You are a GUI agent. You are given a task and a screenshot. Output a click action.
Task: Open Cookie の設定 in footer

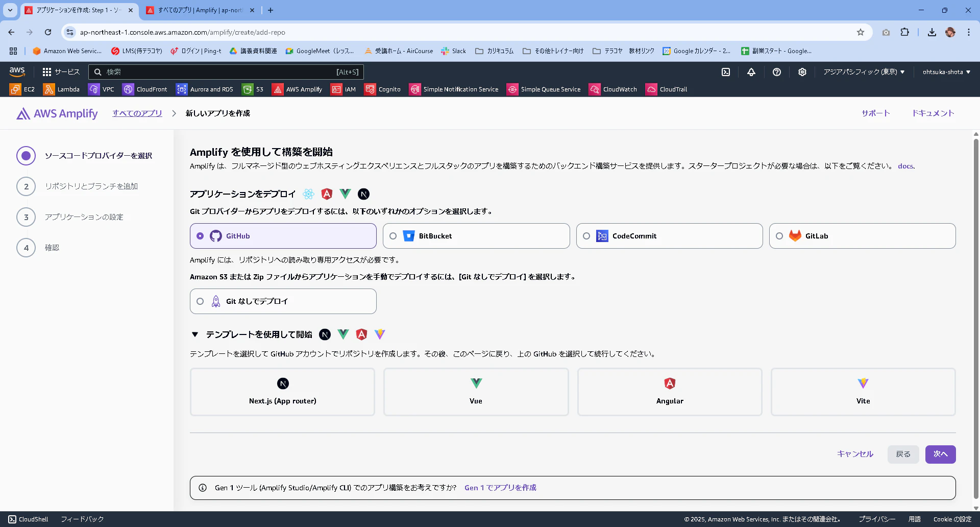click(x=952, y=519)
